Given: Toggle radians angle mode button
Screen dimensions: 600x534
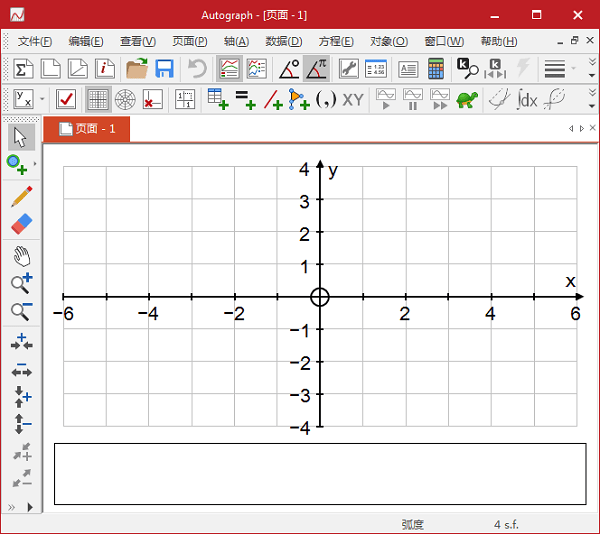Looking at the screenshot, I should [x=316, y=69].
